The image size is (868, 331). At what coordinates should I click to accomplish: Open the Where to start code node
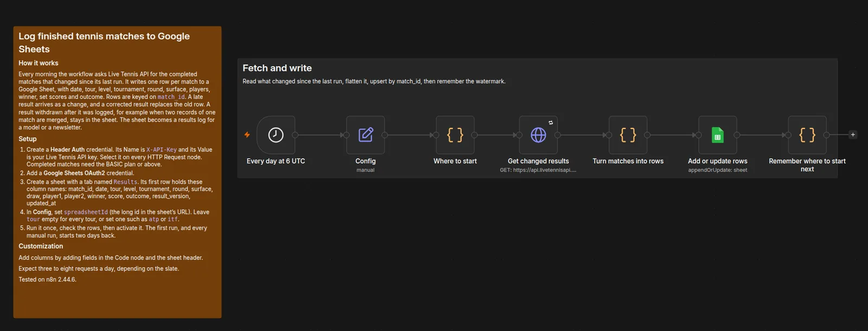[x=455, y=135]
